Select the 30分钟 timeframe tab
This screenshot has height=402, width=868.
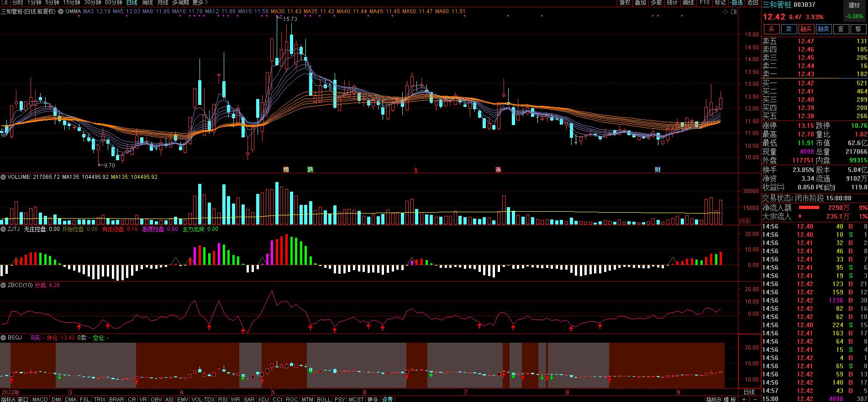(92, 3)
